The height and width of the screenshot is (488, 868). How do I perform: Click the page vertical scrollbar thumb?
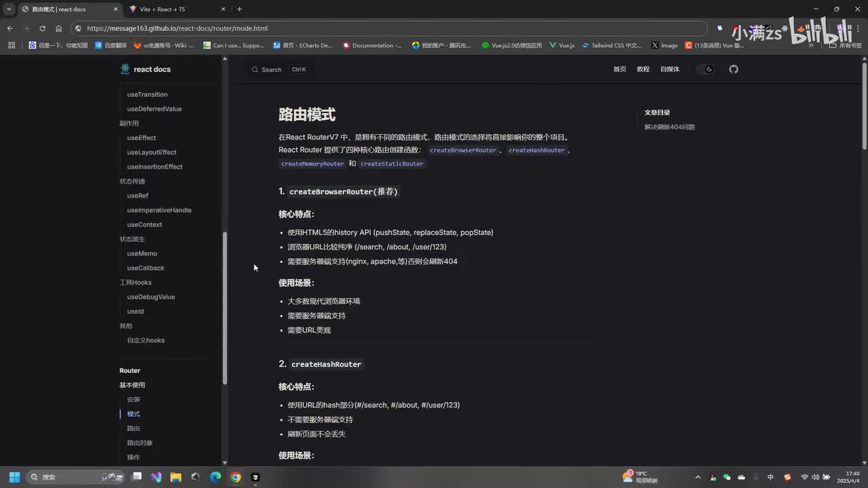(865, 106)
